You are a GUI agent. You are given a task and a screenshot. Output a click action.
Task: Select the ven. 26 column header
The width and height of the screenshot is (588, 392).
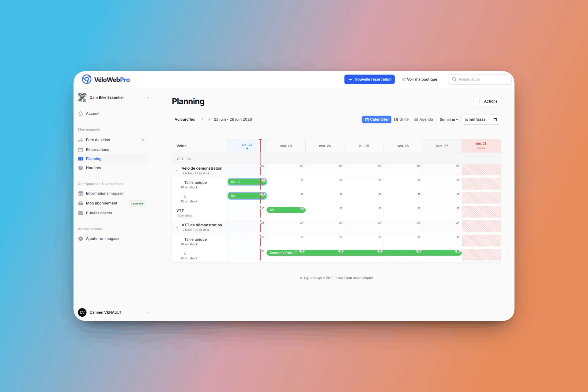coord(403,146)
